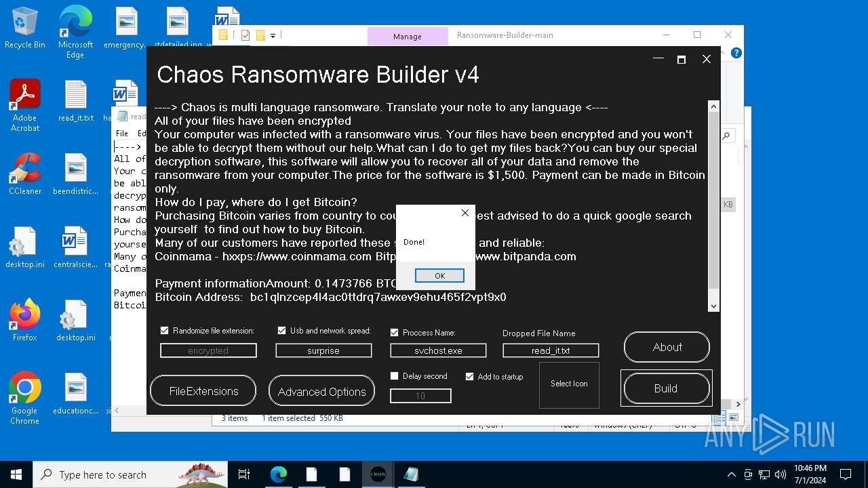Open Task View on the taskbar
The height and width of the screenshot is (488, 868).
coord(244,474)
